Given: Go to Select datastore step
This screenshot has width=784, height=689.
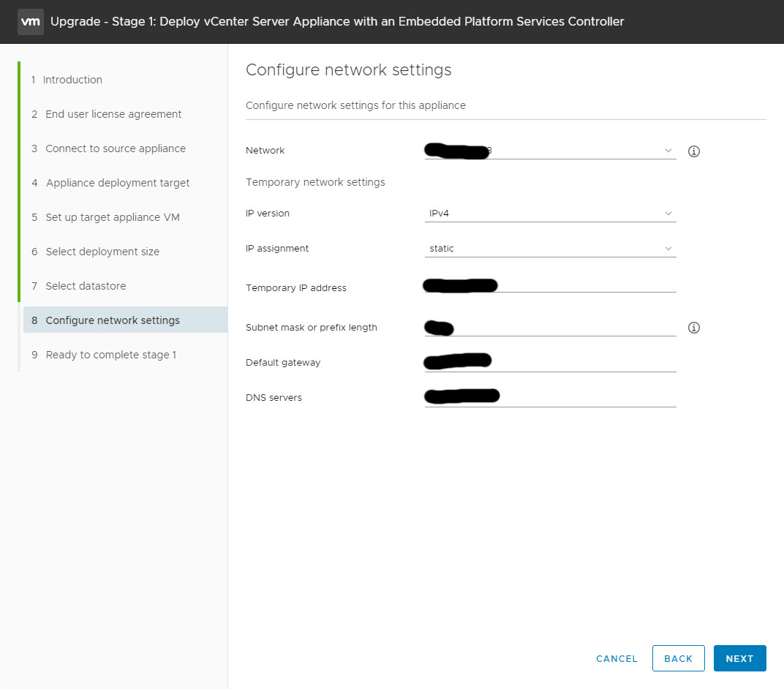Looking at the screenshot, I should [78, 286].
